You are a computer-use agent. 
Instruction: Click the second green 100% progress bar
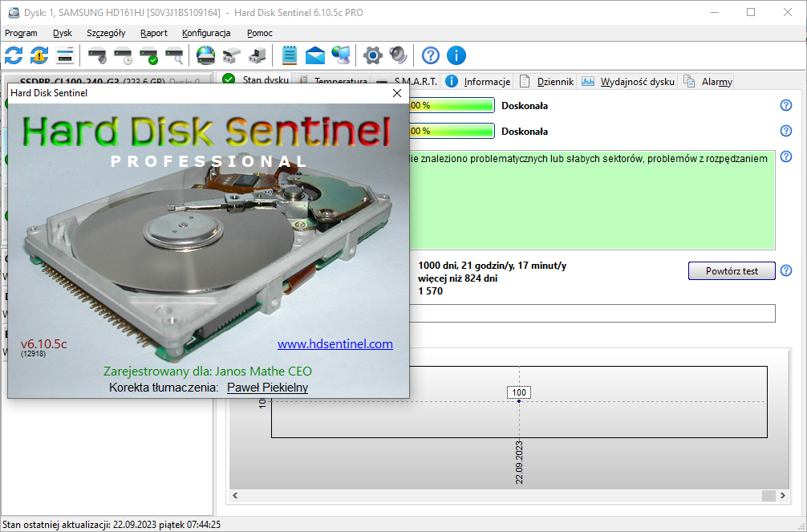click(452, 131)
